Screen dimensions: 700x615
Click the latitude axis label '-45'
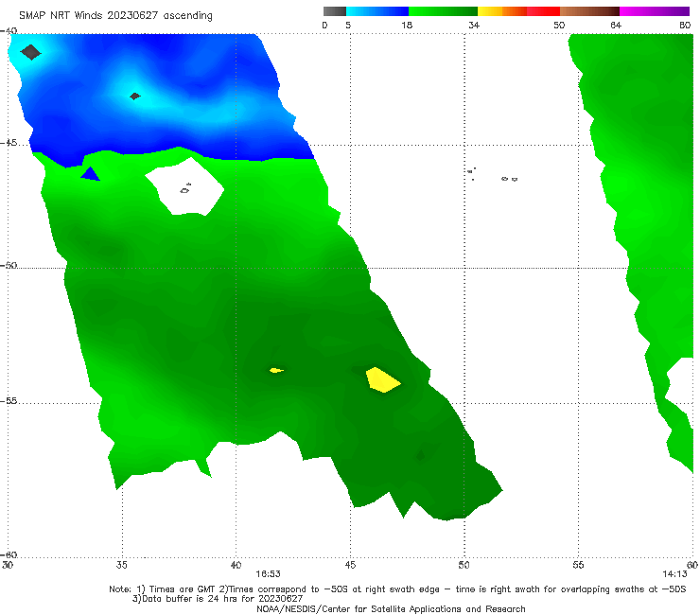point(9,143)
